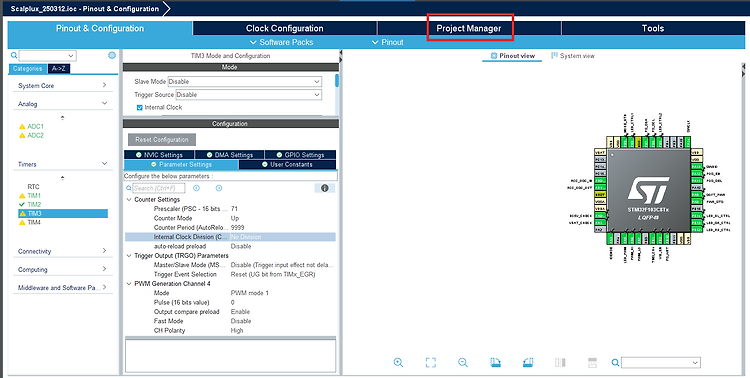Image resolution: width=750 pixels, height=378 pixels.
Task: Click the System view icon
Action: tap(554, 56)
